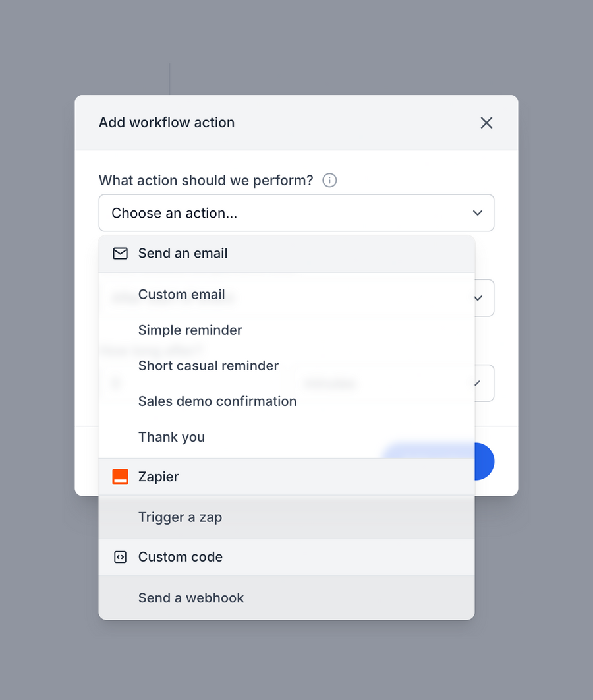This screenshot has height=700, width=593.
Task: Click the envelope icon beside Send an email
Action: pyautogui.click(x=120, y=253)
